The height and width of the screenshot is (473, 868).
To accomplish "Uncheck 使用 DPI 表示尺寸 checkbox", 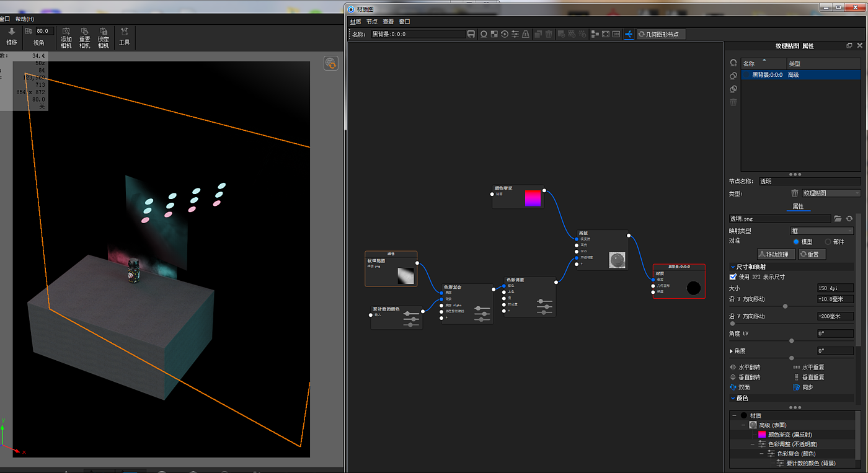I will coord(733,277).
